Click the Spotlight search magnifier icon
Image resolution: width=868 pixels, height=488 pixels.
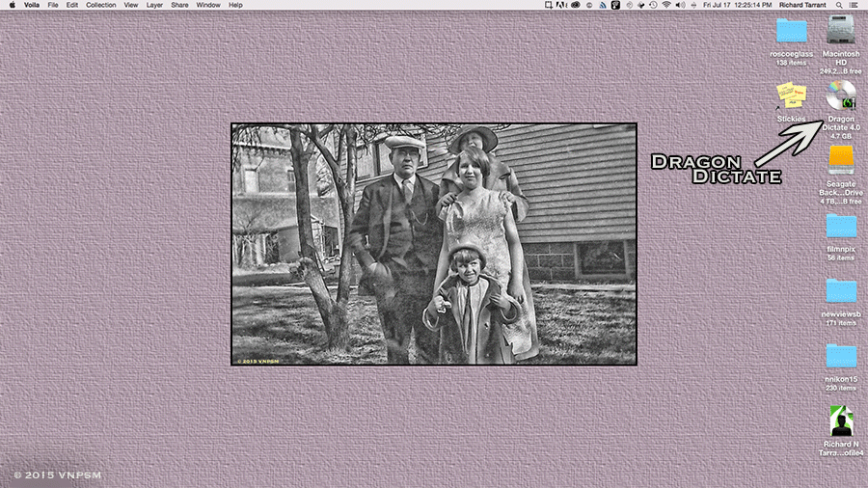(837, 5)
